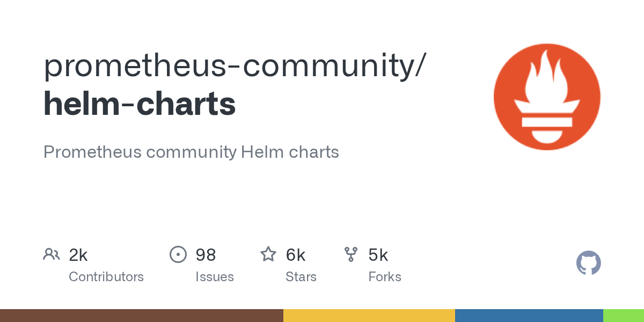Image resolution: width=644 pixels, height=322 pixels.
Task: Click the 5k forks count
Action: [378, 255]
